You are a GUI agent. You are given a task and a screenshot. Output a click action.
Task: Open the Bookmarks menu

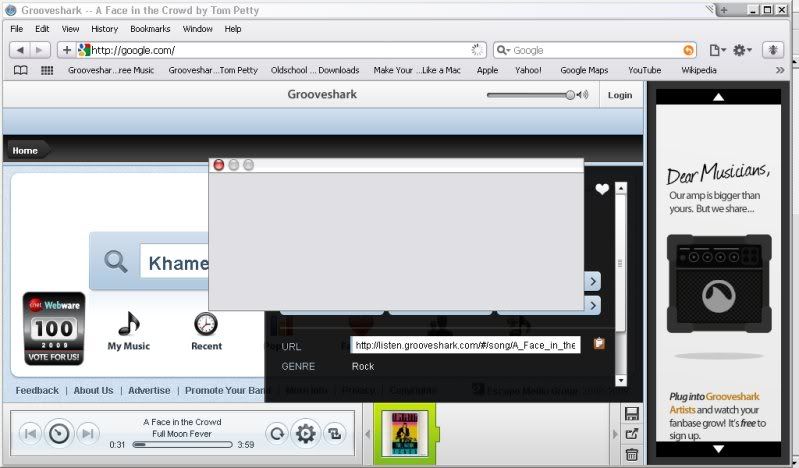(150, 29)
